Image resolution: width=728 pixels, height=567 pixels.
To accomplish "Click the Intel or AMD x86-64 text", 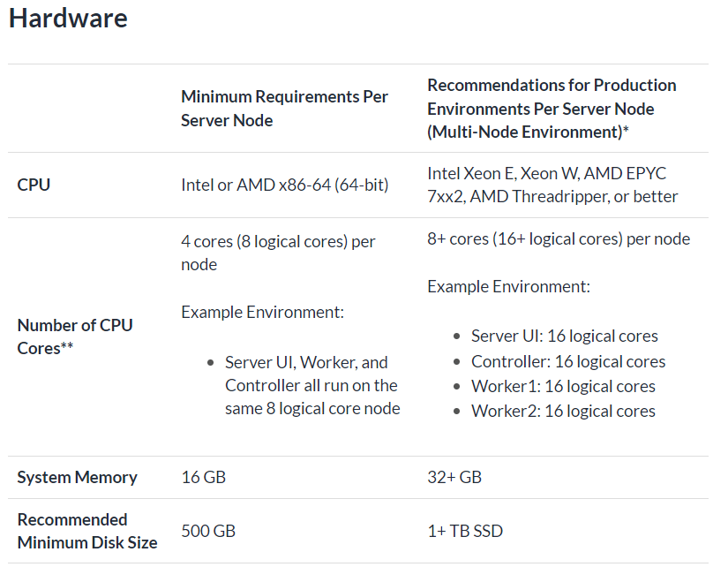I will 284,185.
